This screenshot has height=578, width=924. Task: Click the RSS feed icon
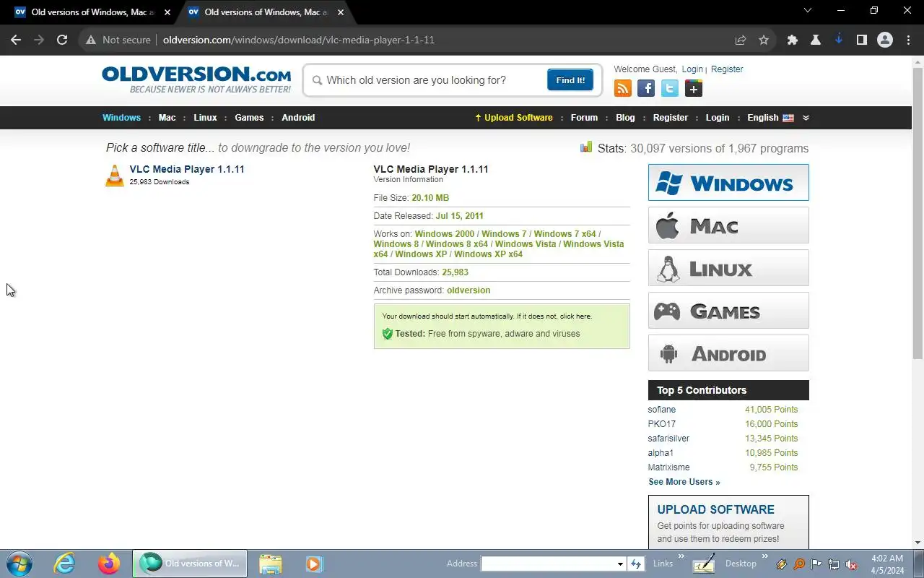(623, 88)
